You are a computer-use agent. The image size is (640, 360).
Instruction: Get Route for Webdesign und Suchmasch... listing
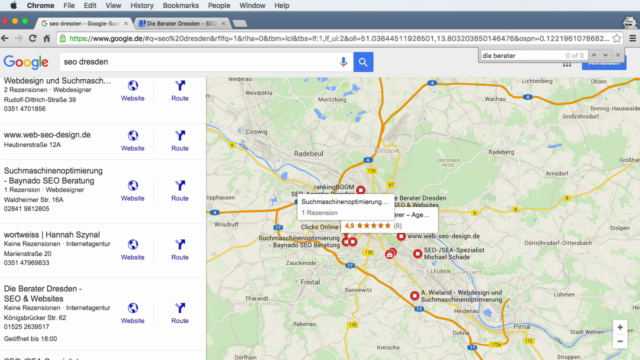pyautogui.click(x=180, y=91)
